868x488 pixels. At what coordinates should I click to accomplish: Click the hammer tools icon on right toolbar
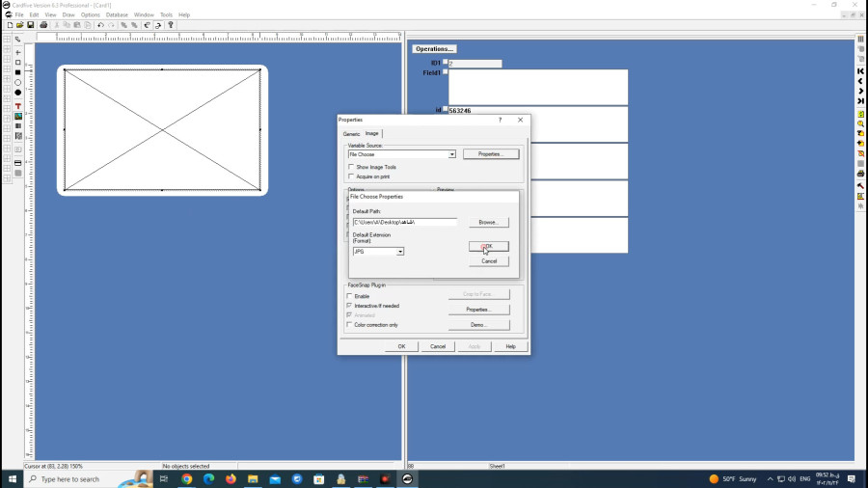pos(861,186)
